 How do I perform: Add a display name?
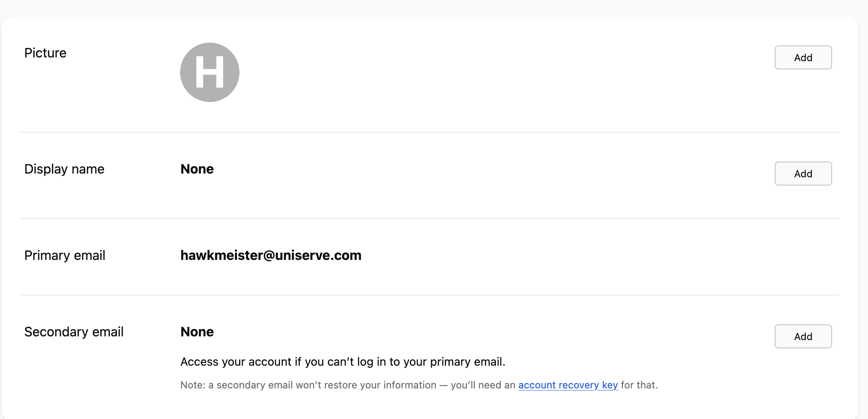tap(803, 174)
